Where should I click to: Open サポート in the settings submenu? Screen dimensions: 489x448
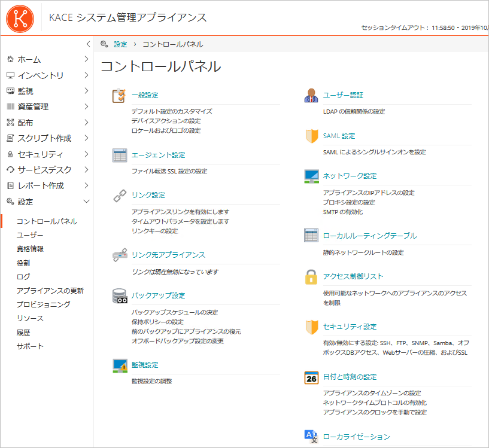[30, 346]
